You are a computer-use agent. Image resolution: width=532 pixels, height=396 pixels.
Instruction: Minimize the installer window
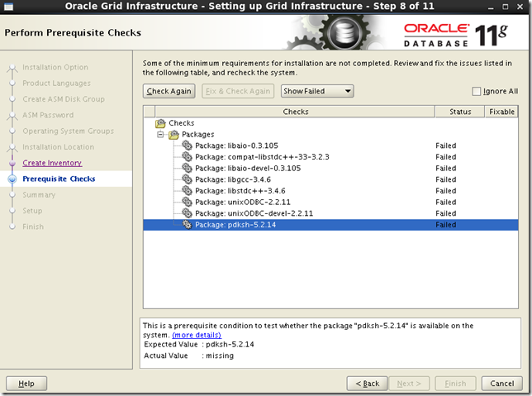tap(491, 7)
